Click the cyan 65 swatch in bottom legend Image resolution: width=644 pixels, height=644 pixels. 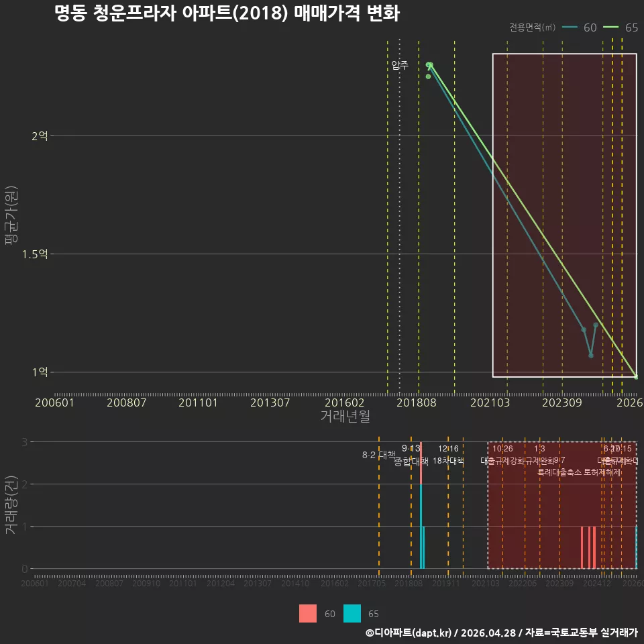click(x=352, y=613)
